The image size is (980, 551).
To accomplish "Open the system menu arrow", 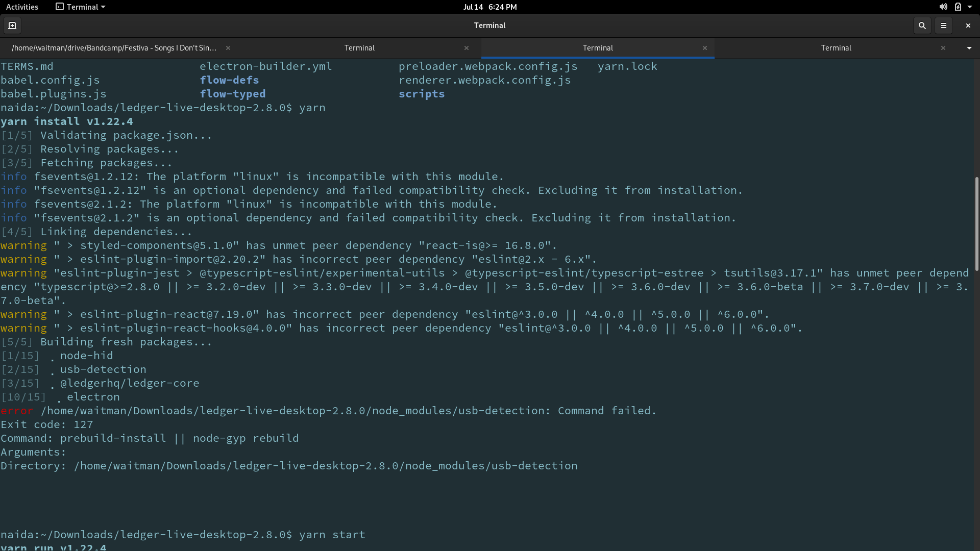I will coord(970,7).
